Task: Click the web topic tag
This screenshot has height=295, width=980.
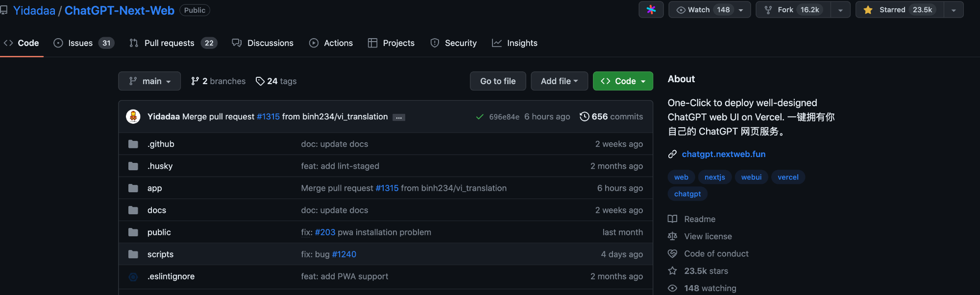Action: click(x=681, y=177)
